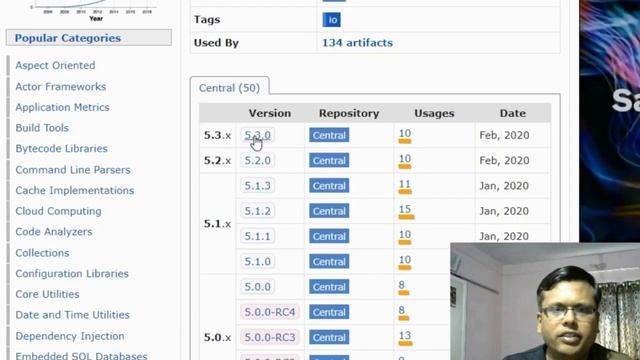Open usages count 15 for 5.1.2
Viewport: 640px width, 360px height.
(405, 210)
